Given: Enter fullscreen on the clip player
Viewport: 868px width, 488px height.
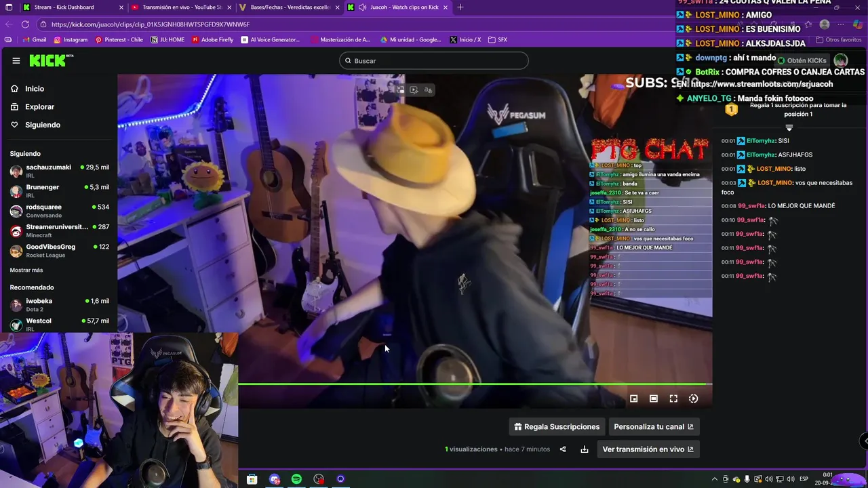Looking at the screenshot, I should (x=673, y=399).
